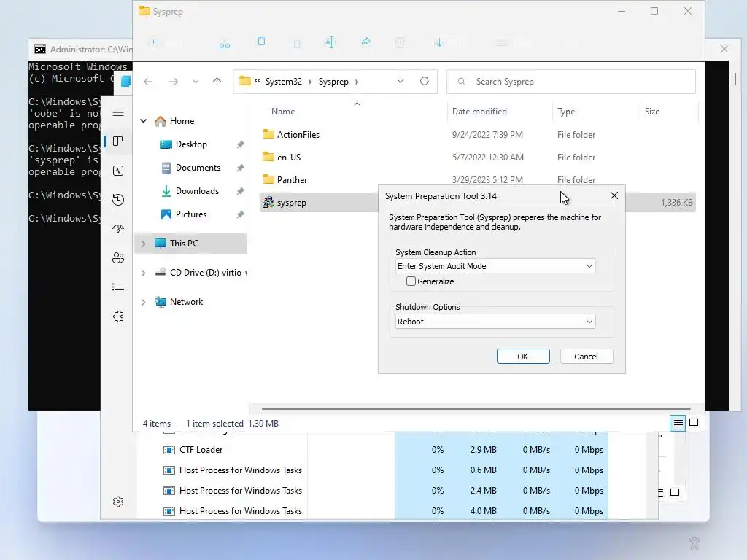Expand the Network tree node

pyautogui.click(x=144, y=302)
